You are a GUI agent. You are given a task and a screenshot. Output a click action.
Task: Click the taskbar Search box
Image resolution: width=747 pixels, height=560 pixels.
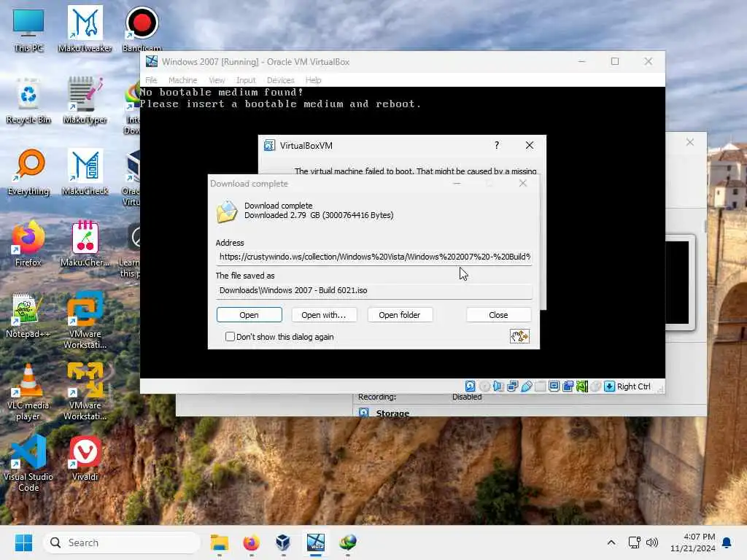(122, 542)
